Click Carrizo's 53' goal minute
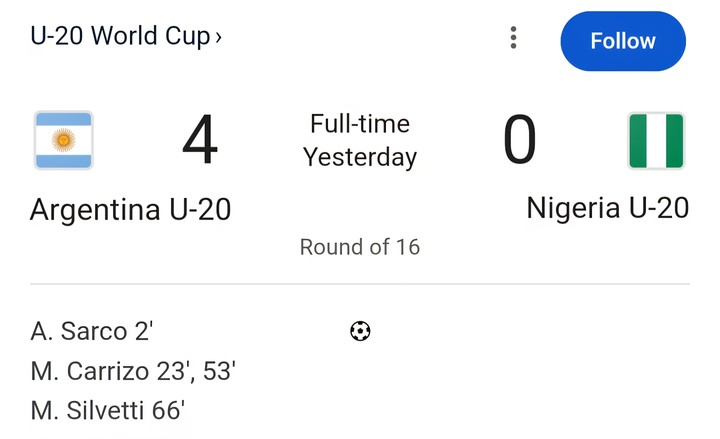This screenshot has width=720, height=439. click(218, 371)
